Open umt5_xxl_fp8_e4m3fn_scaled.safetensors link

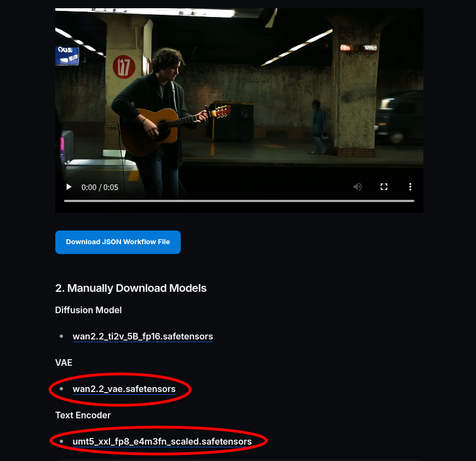point(162,442)
